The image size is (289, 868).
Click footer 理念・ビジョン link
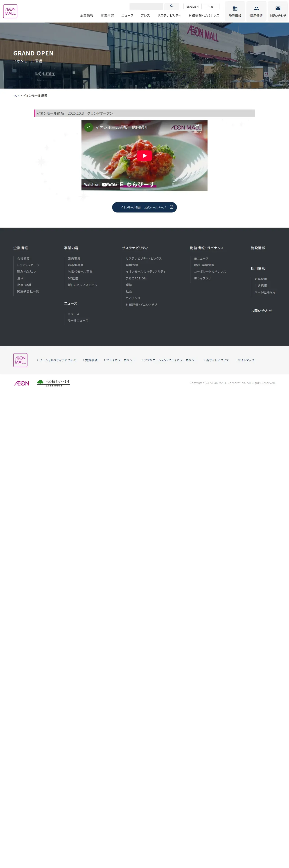27,272
